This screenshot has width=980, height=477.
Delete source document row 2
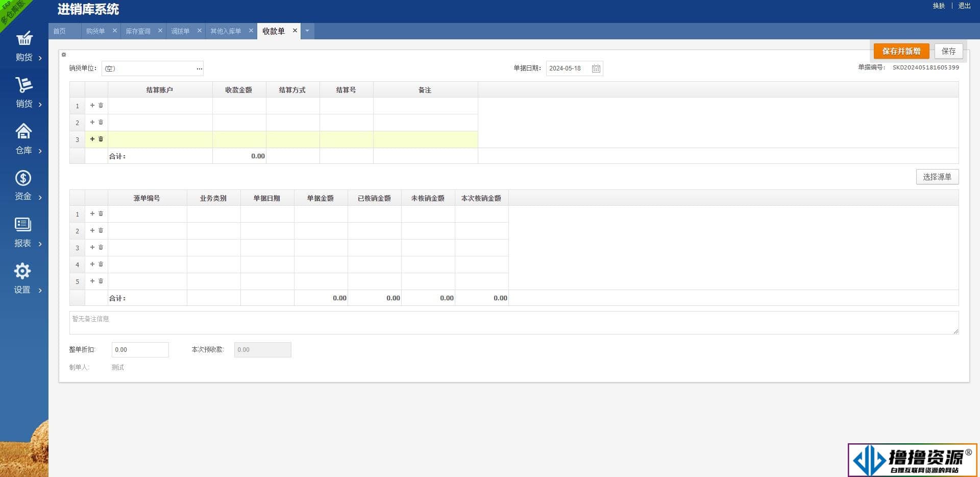pos(101,230)
